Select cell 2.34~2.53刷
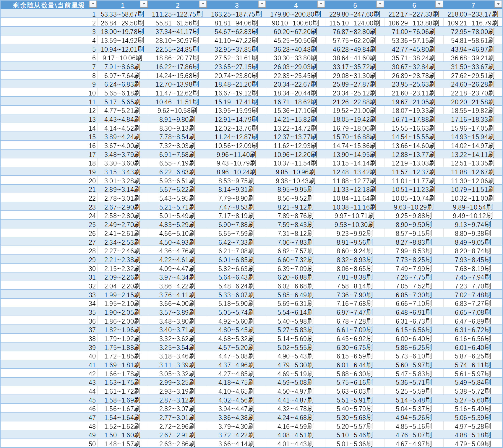The width and height of the screenshot is (503, 448). [x=122, y=242]
